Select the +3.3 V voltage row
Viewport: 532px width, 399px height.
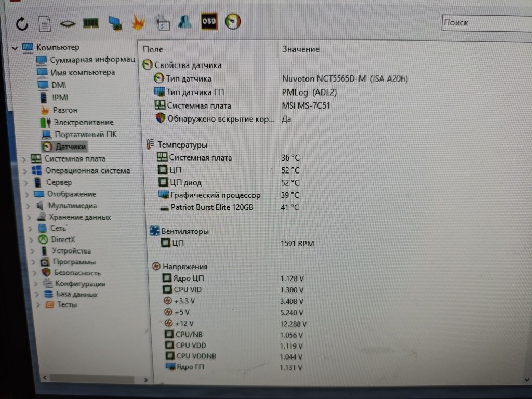click(233, 301)
